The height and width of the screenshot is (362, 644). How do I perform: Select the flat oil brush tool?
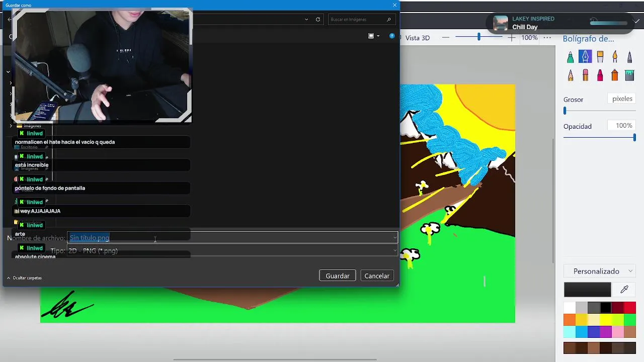click(600, 57)
